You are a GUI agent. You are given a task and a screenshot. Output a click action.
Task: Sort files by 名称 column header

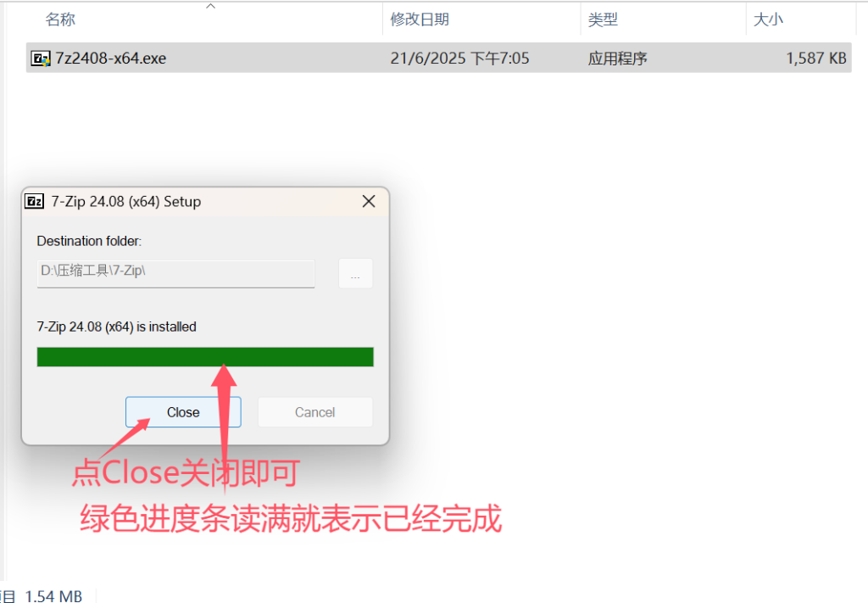[x=60, y=20]
